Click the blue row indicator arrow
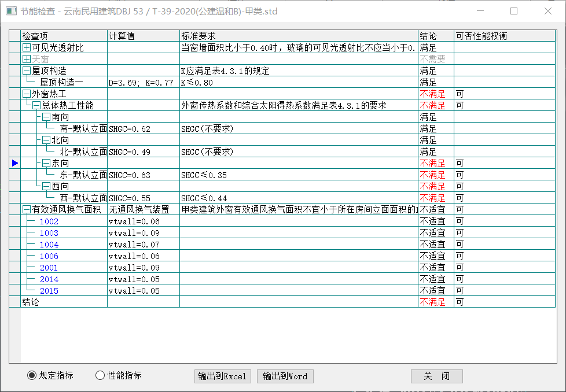The height and width of the screenshot is (392, 566). pos(15,164)
